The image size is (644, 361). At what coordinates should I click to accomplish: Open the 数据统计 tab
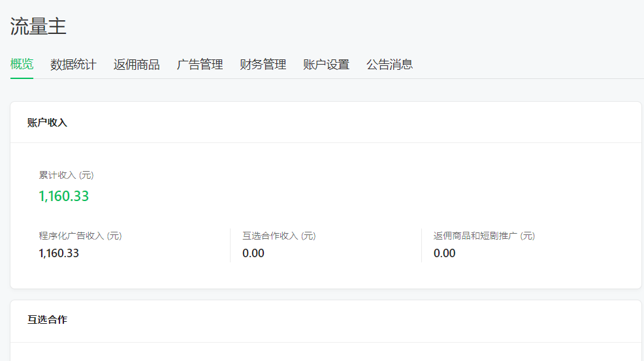73,65
